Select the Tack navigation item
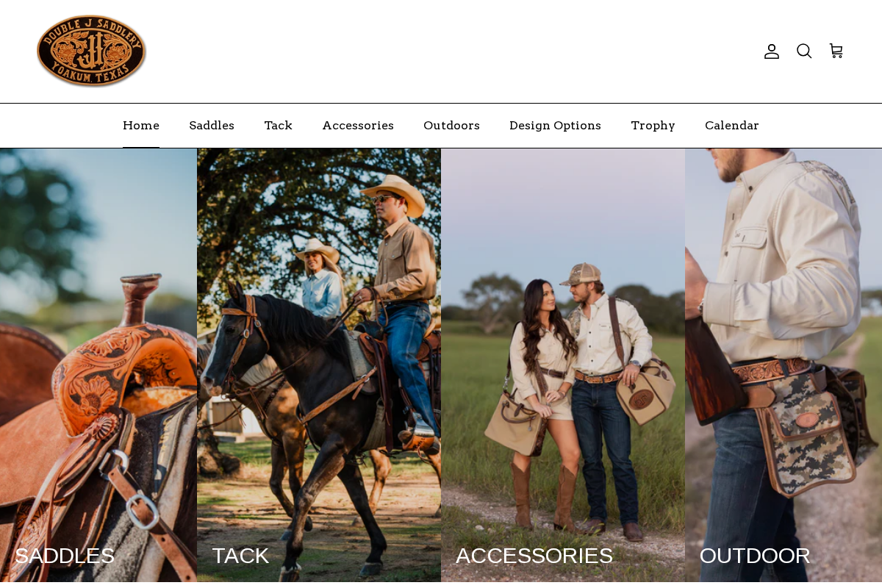The height and width of the screenshot is (588, 882). click(278, 125)
